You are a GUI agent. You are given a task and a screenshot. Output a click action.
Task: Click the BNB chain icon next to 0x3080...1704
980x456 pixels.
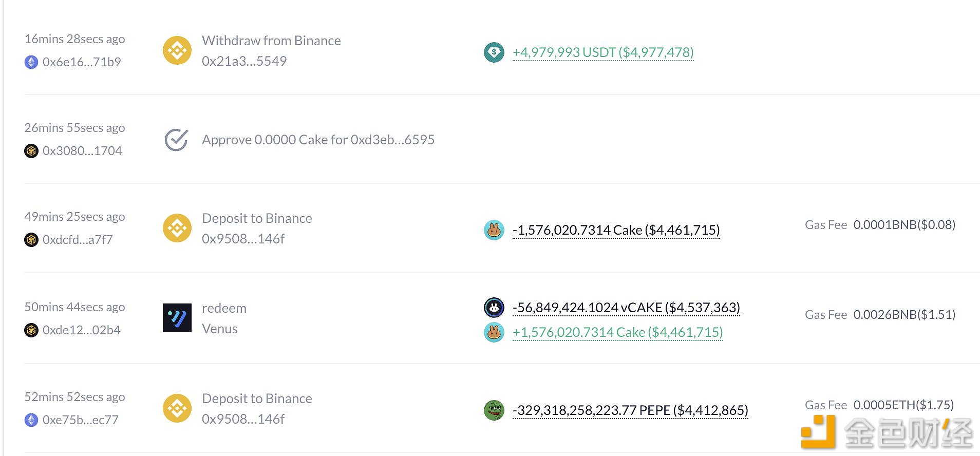point(31,151)
